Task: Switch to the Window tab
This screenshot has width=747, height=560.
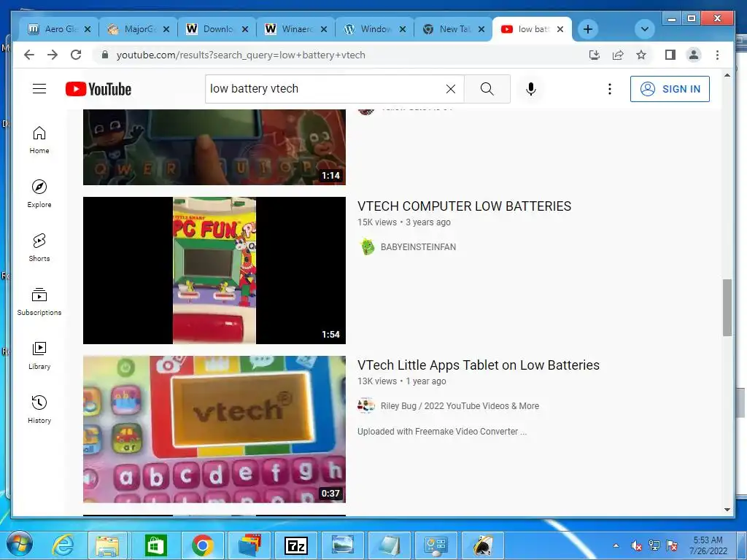Action: [375, 29]
